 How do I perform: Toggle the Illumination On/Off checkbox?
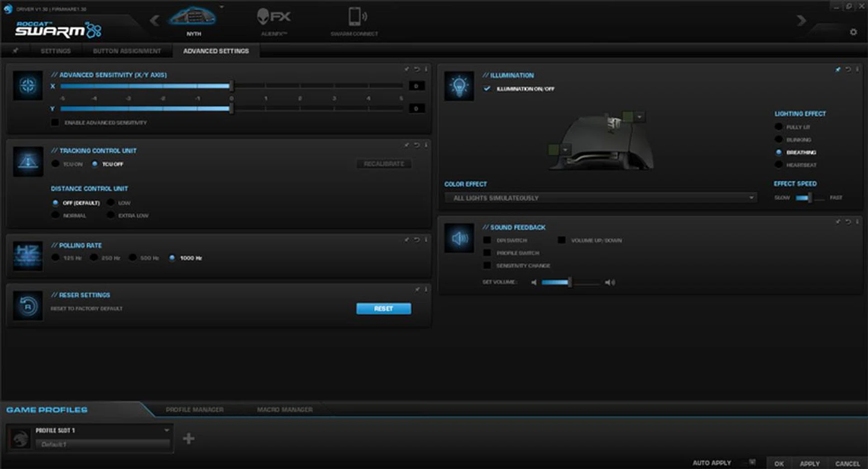pyautogui.click(x=487, y=89)
